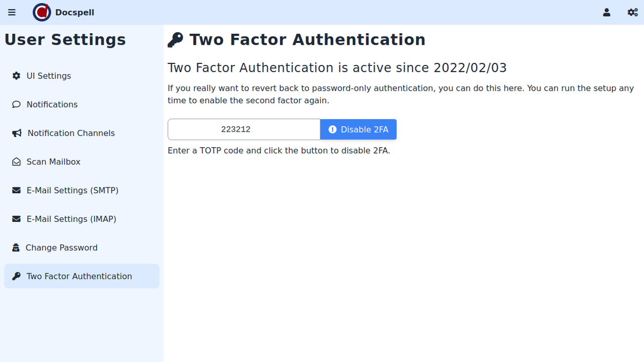
Task: Select E-Mail Settings (SMTP)
Action: tap(72, 191)
